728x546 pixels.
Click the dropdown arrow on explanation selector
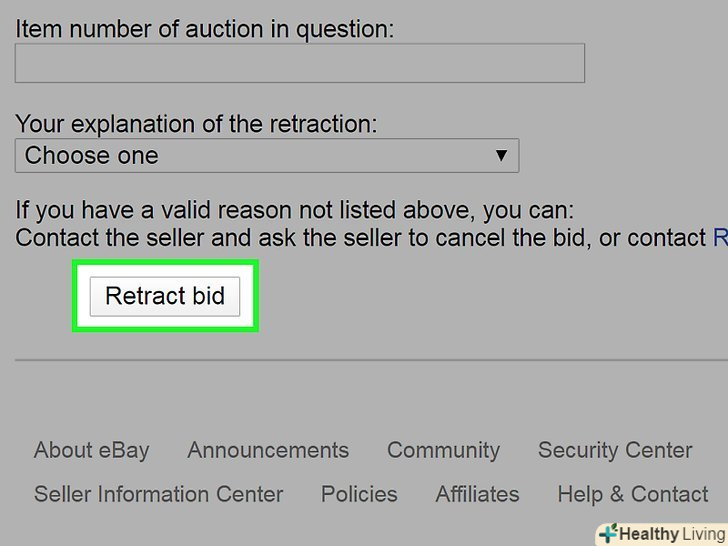[502, 156]
